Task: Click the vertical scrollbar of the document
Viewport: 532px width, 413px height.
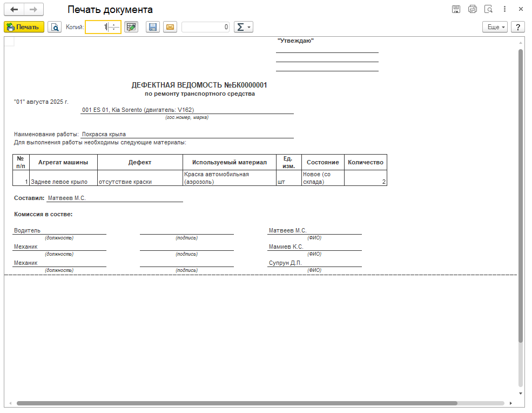Action: pyautogui.click(x=521, y=195)
